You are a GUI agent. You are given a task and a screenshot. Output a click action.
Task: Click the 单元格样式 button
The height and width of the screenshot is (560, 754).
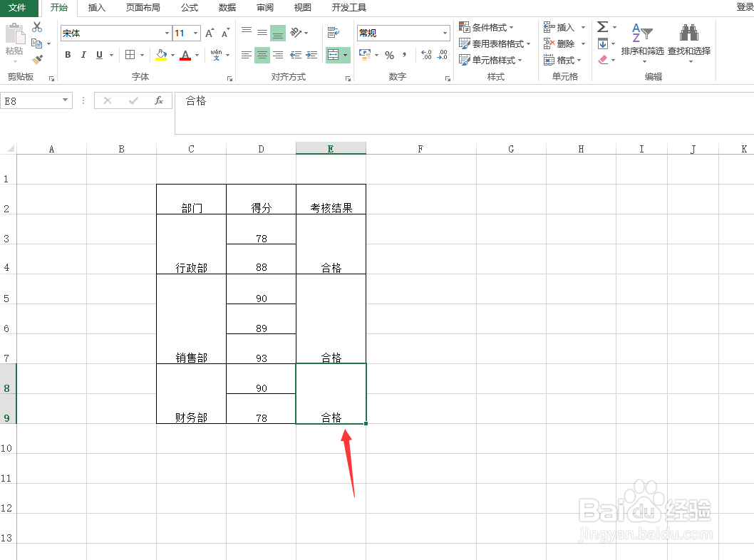pyautogui.click(x=490, y=60)
